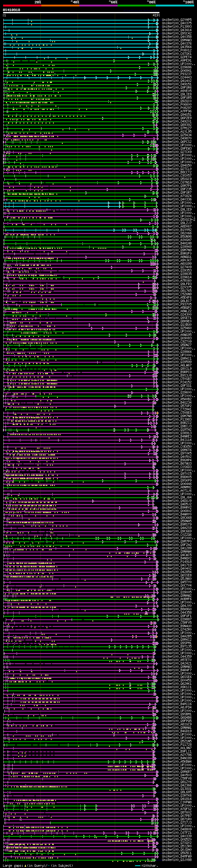
Task: Open hit UniRef100_O82066
Action: point(177,233)
